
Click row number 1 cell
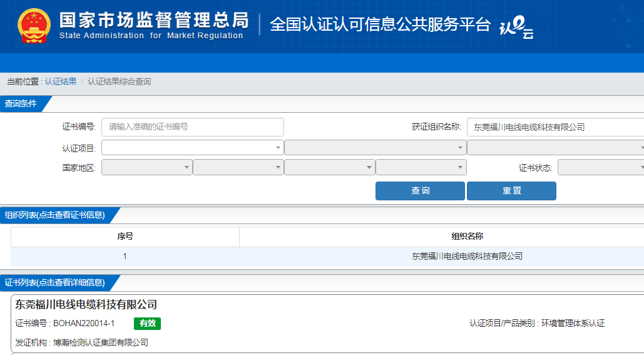tap(125, 257)
